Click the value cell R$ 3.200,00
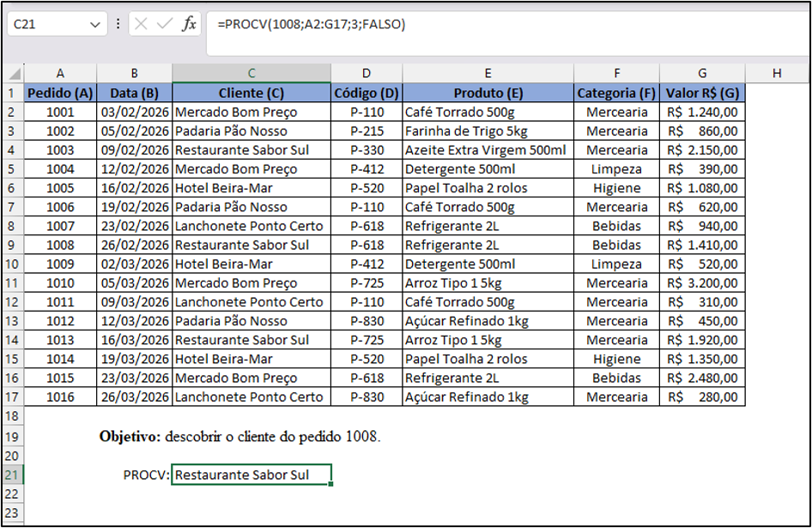 (x=702, y=283)
